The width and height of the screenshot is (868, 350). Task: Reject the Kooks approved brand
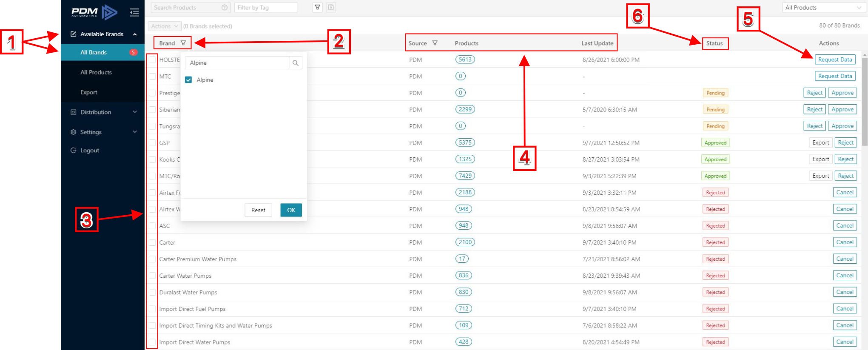(845, 159)
